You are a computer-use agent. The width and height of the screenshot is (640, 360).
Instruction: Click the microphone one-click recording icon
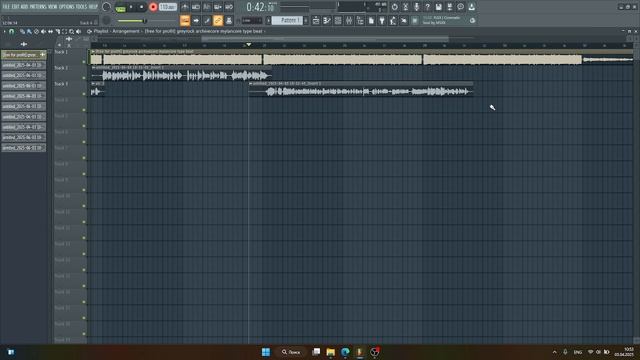point(416,7)
